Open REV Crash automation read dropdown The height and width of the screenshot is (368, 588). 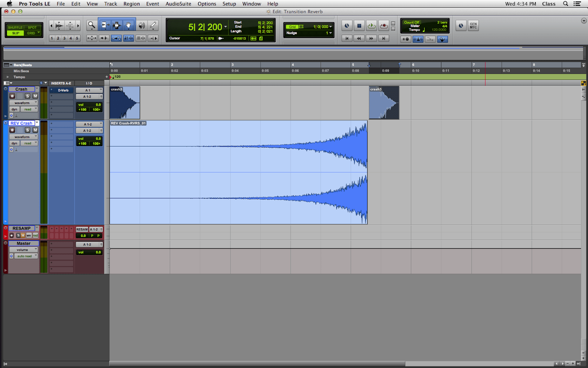(x=29, y=144)
